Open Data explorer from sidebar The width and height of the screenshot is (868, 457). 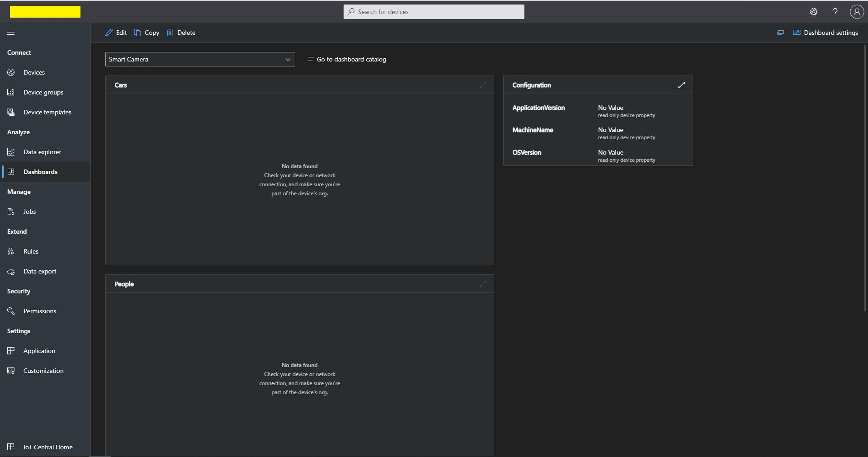tap(42, 152)
